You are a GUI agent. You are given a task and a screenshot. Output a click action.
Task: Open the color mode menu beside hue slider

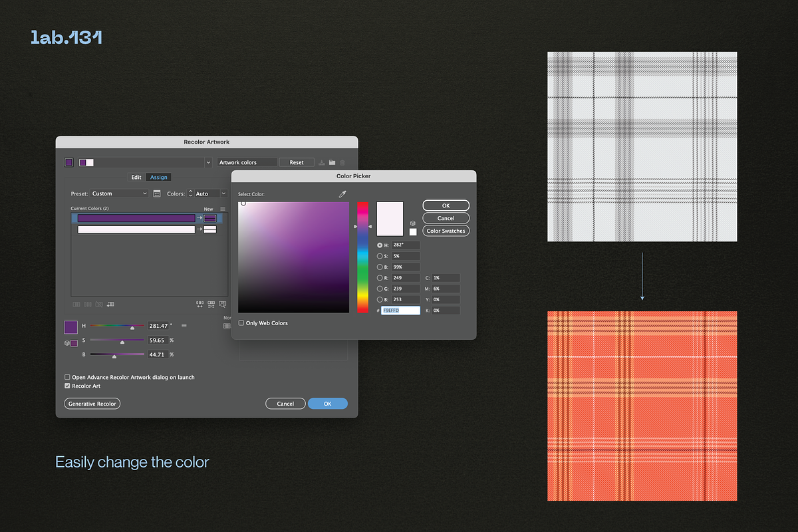coord(184,326)
